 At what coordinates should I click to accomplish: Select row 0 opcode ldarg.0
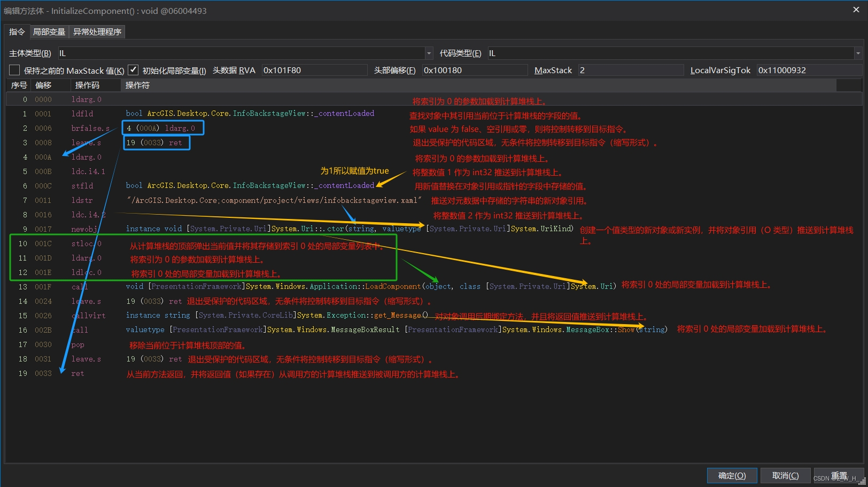pos(86,99)
